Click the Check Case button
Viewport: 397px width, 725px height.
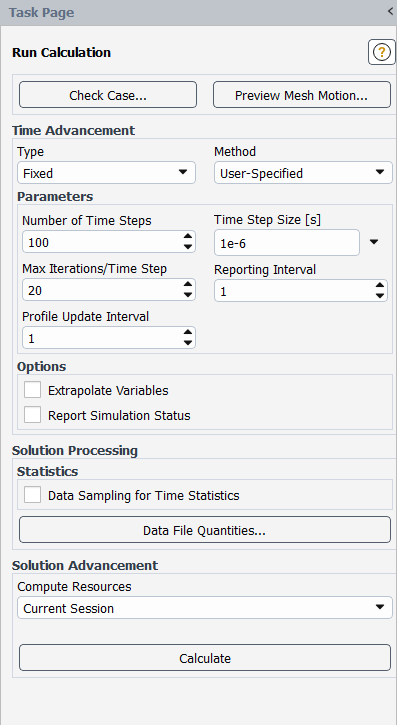108,95
